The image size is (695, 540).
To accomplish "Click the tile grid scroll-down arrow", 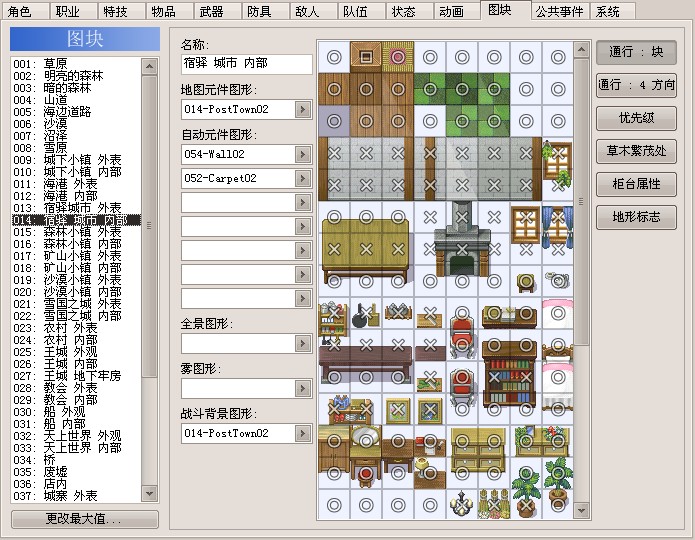I will click(x=581, y=510).
